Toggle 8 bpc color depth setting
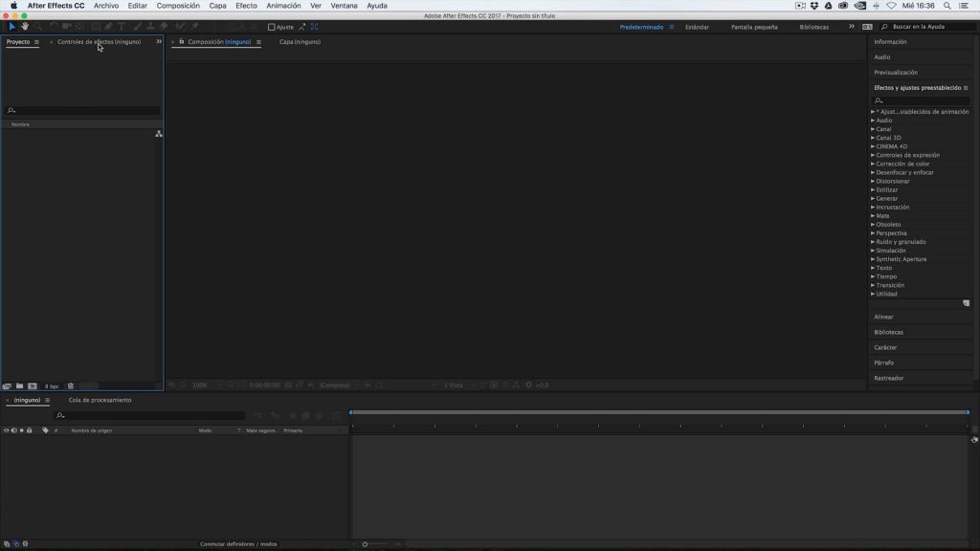 click(53, 385)
